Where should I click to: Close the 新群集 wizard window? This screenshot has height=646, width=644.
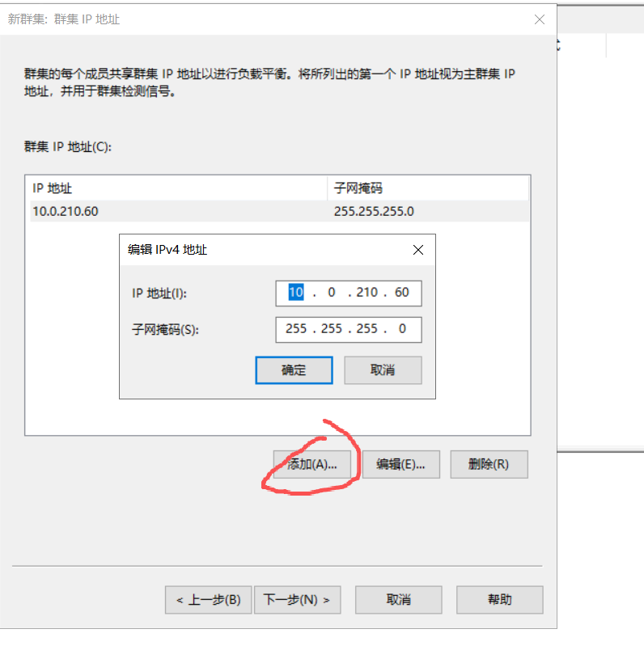pyautogui.click(x=540, y=19)
